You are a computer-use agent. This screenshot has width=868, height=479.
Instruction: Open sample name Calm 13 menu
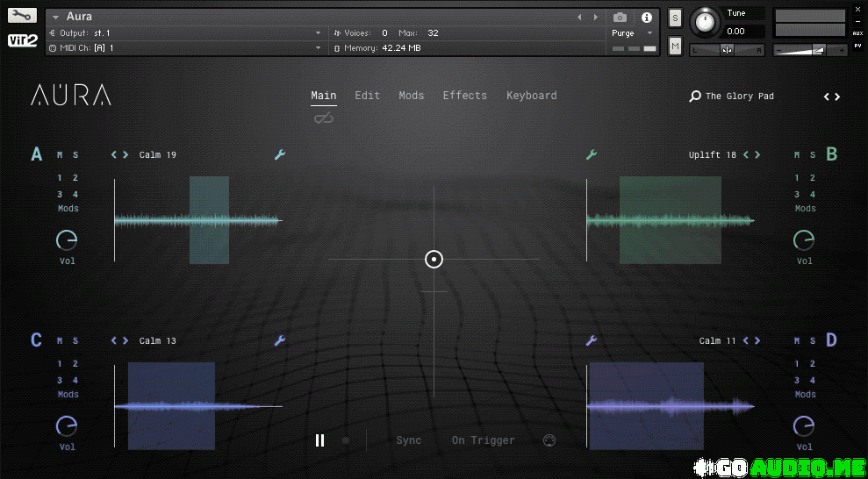pyautogui.click(x=158, y=340)
